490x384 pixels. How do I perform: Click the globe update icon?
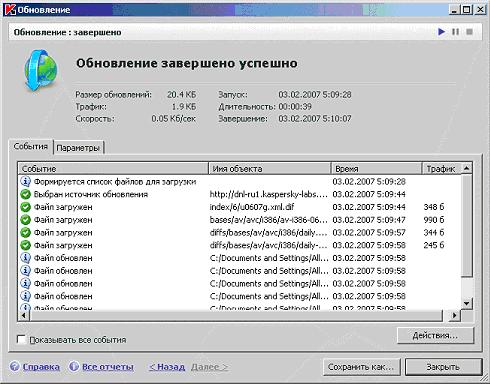coord(41,70)
